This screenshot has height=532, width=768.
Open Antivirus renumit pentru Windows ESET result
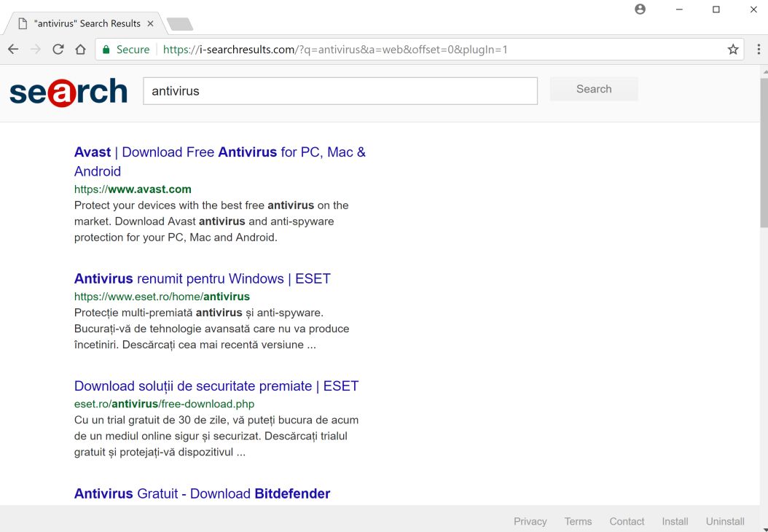click(203, 278)
